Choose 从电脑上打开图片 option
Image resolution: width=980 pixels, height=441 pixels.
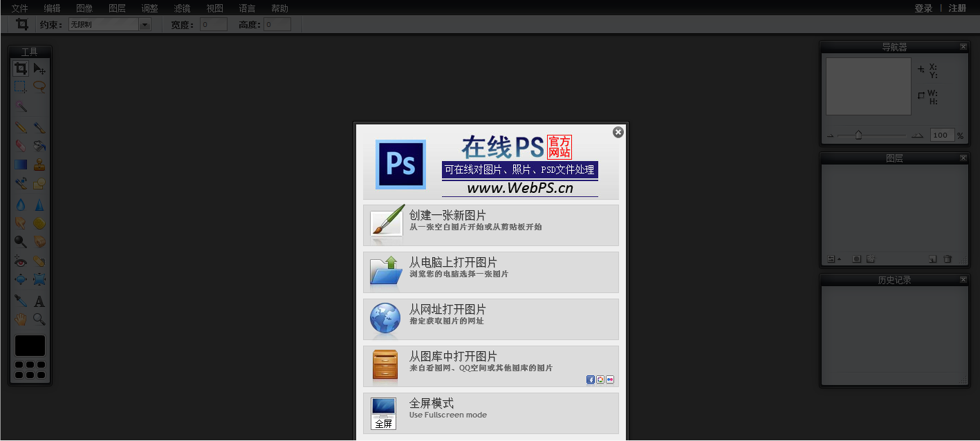pyautogui.click(x=491, y=272)
